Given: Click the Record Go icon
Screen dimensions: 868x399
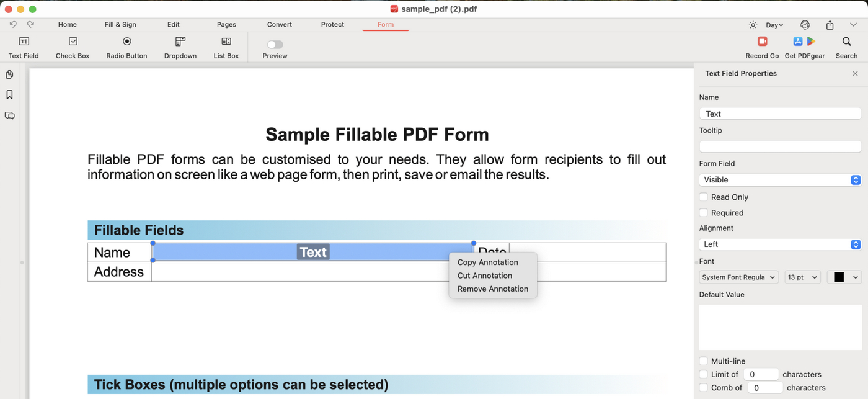Looking at the screenshot, I should (x=761, y=42).
